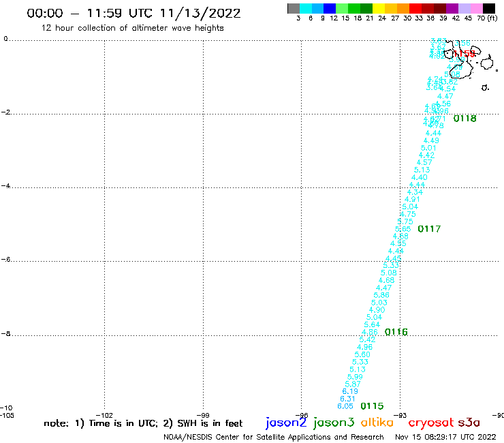This screenshot has width=504, height=443.
Task: Click the small island outline below the archipelago
Action: pyautogui.click(x=485, y=87)
